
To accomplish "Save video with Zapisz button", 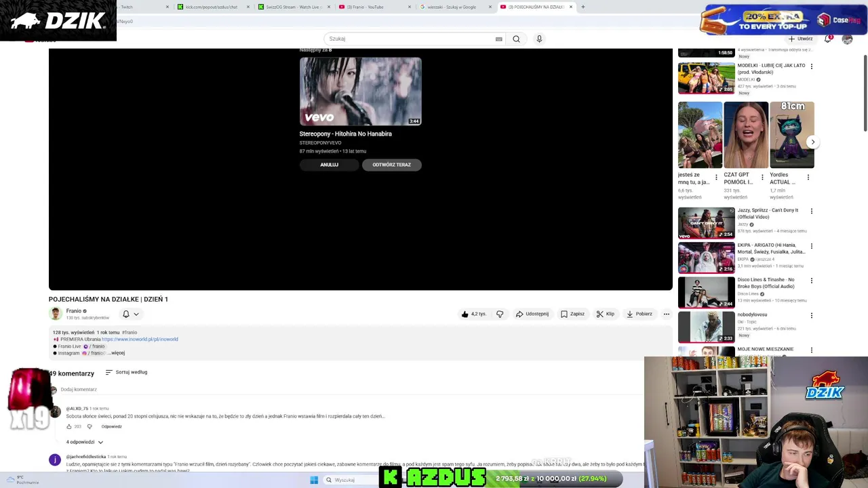I will click(x=572, y=314).
